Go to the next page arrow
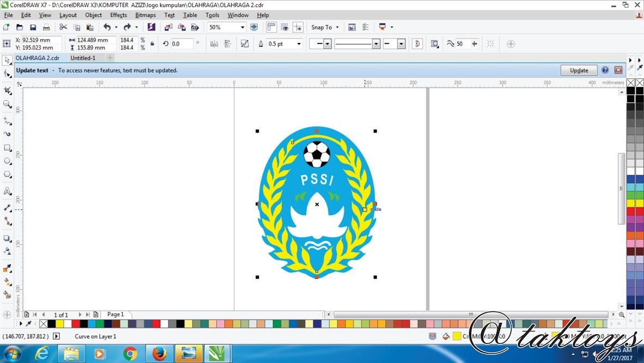The height and width of the screenshot is (363, 644). pyautogui.click(x=80, y=315)
